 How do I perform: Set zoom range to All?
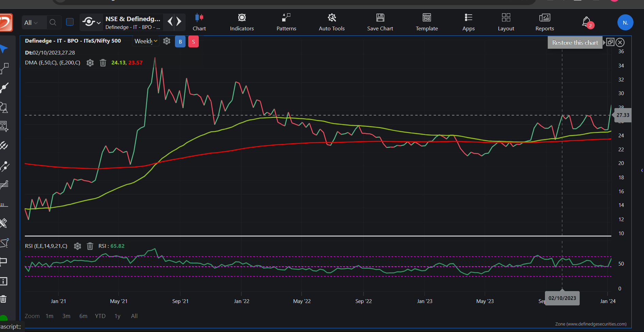click(134, 316)
